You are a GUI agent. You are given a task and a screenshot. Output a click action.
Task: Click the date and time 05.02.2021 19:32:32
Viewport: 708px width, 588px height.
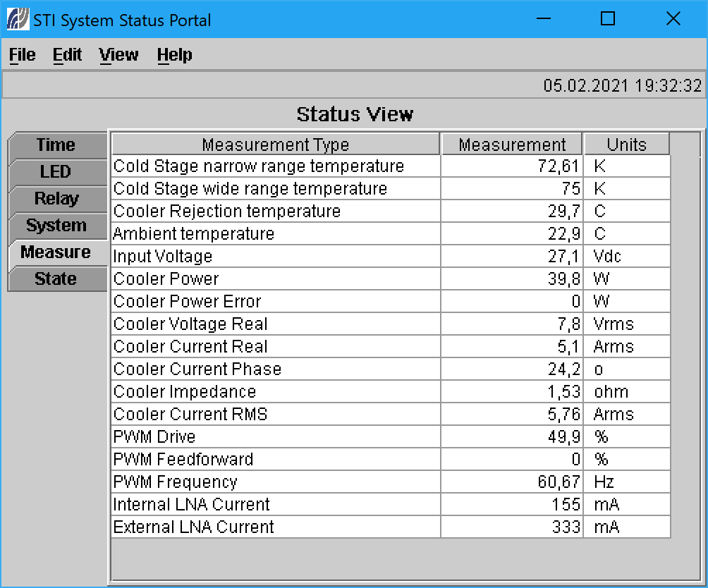click(x=622, y=85)
